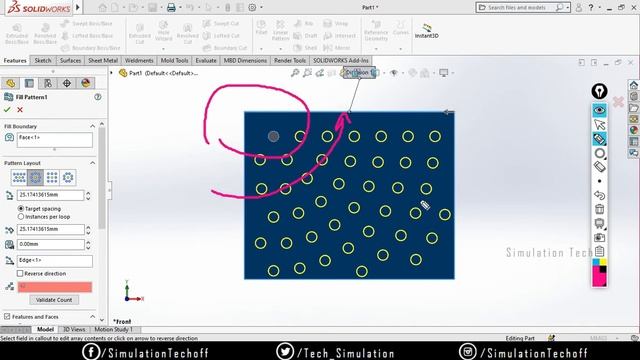Click the clipboard icon in annotation toolbar
Viewport: 640px width, 360px height.
(x=599, y=251)
